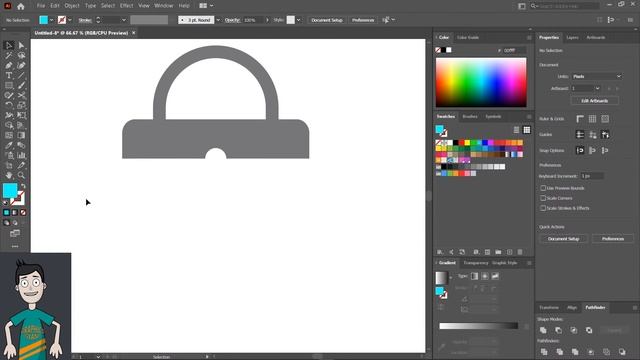Open the stroke weight dropdown
The width and height of the screenshot is (640, 360).
pyautogui.click(x=124, y=20)
